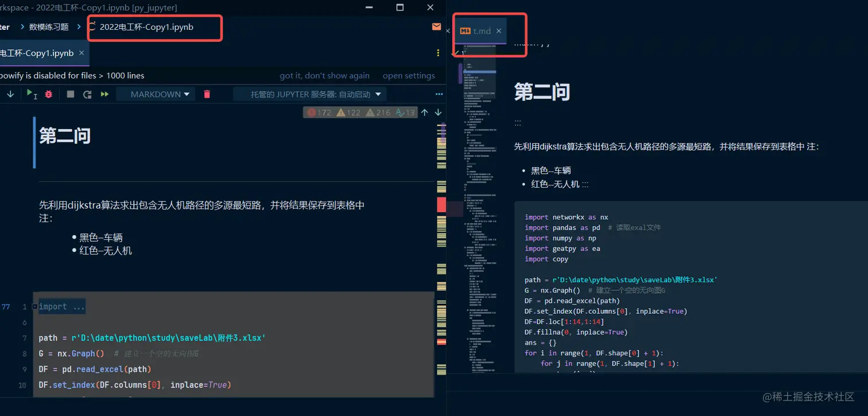This screenshot has height=416, width=868.
Task: Open the yellow three-dot editor menu
Action: 438,52
